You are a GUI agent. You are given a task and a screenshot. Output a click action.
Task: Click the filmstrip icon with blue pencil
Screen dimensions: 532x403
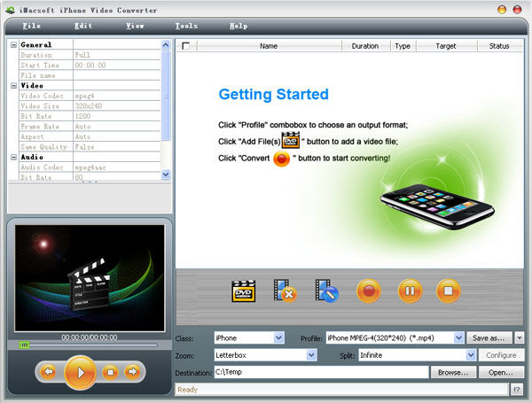(326, 291)
